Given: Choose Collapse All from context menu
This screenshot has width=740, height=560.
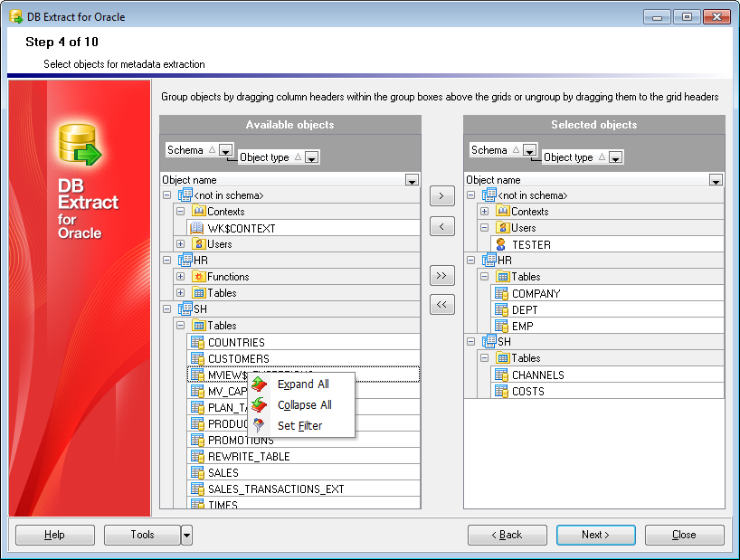Looking at the screenshot, I should [302, 404].
